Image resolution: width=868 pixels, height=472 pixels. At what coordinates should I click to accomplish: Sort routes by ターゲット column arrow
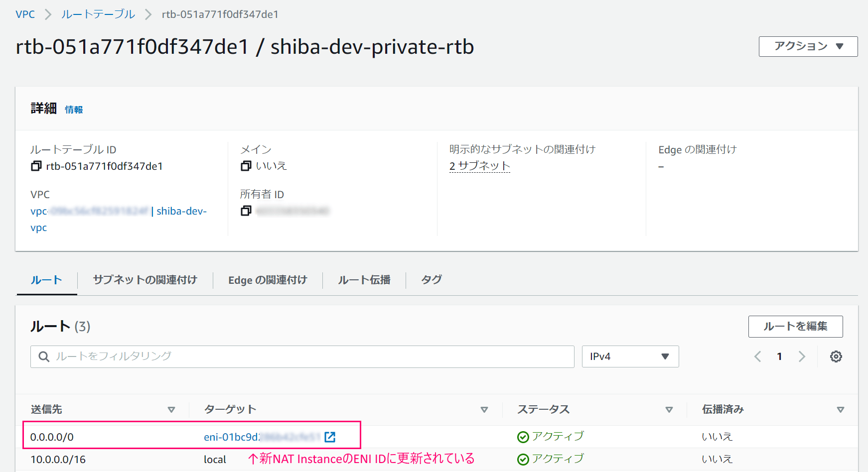pyautogui.click(x=484, y=410)
